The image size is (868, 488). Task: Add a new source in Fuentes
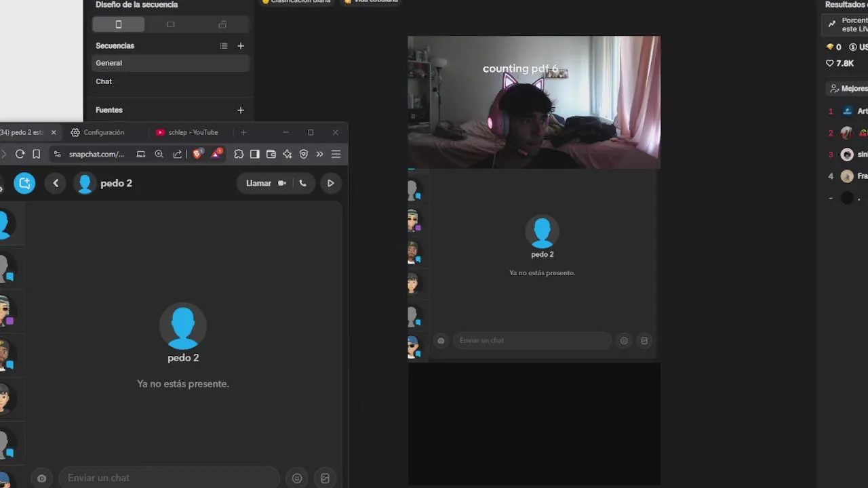click(241, 110)
